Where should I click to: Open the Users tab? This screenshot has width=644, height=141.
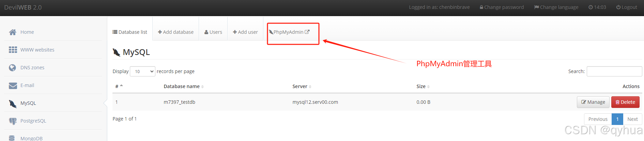(213, 32)
